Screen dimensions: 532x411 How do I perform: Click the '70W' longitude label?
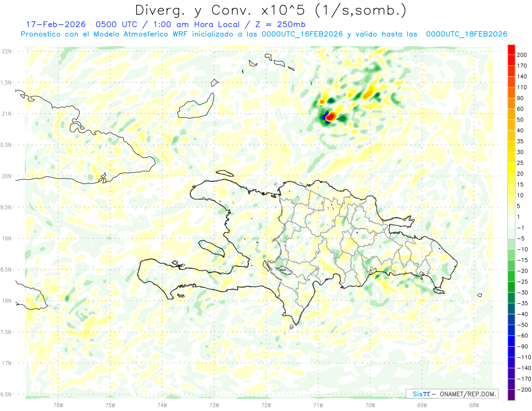point(370,405)
